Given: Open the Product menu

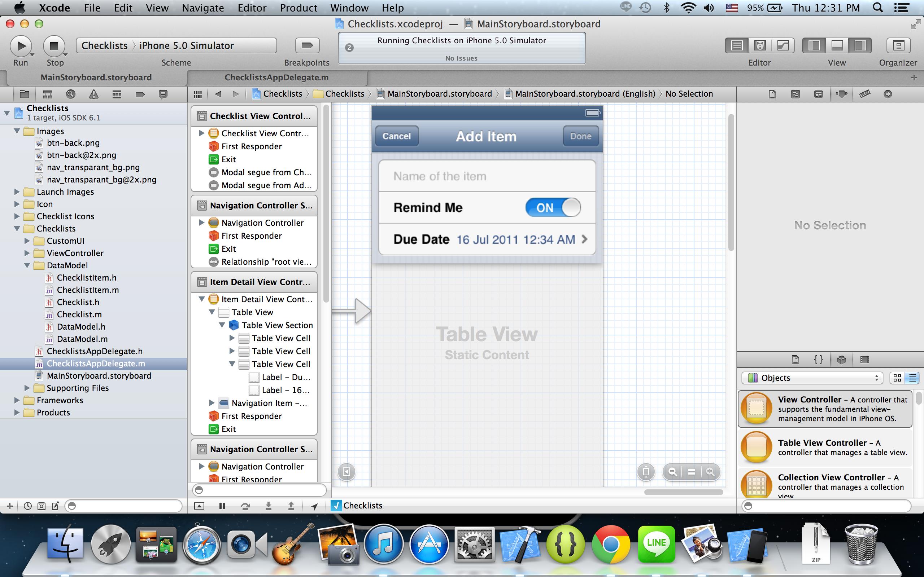Looking at the screenshot, I should coord(298,8).
